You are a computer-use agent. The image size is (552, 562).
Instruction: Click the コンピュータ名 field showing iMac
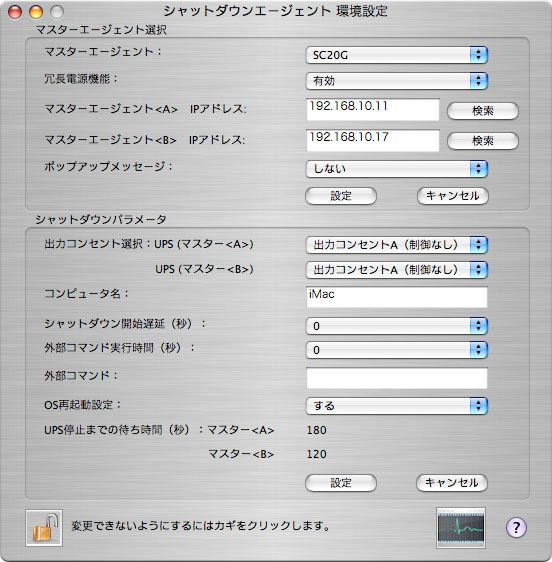click(x=397, y=297)
